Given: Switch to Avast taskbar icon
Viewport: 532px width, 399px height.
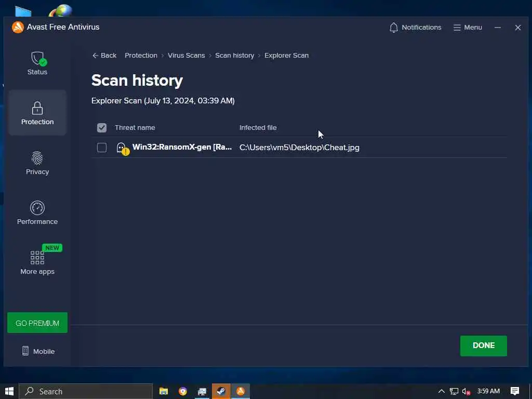Looking at the screenshot, I should coord(241,391).
